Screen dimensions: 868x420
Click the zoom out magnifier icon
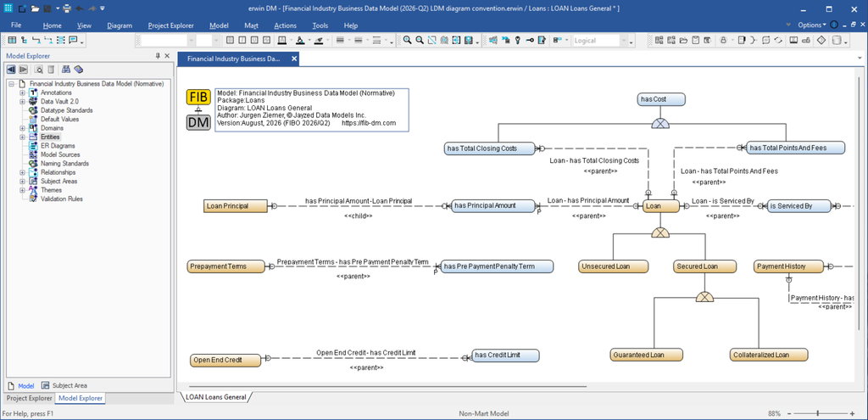click(x=420, y=40)
